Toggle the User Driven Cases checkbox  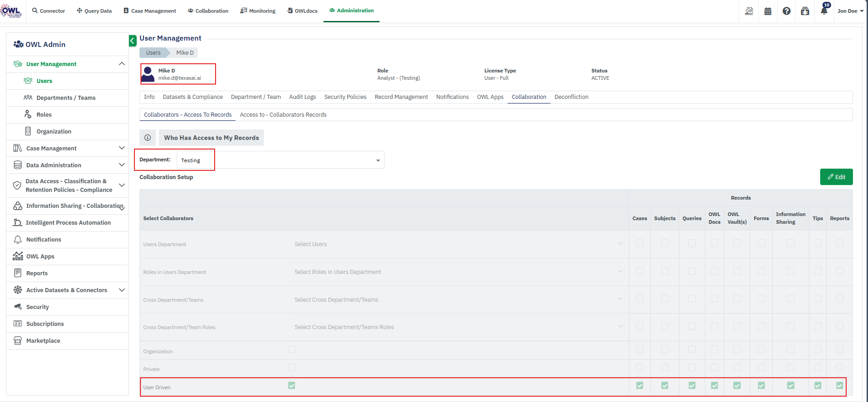click(640, 386)
